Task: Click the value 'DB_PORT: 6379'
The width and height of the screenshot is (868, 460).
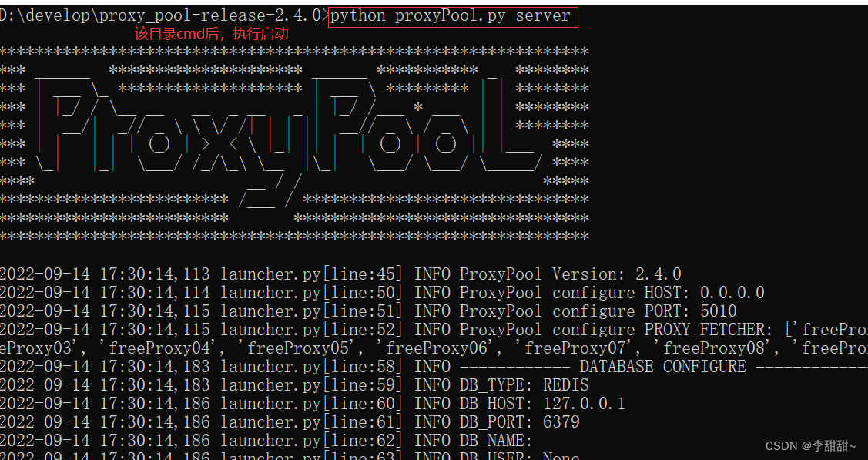Action: pyautogui.click(x=519, y=421)
